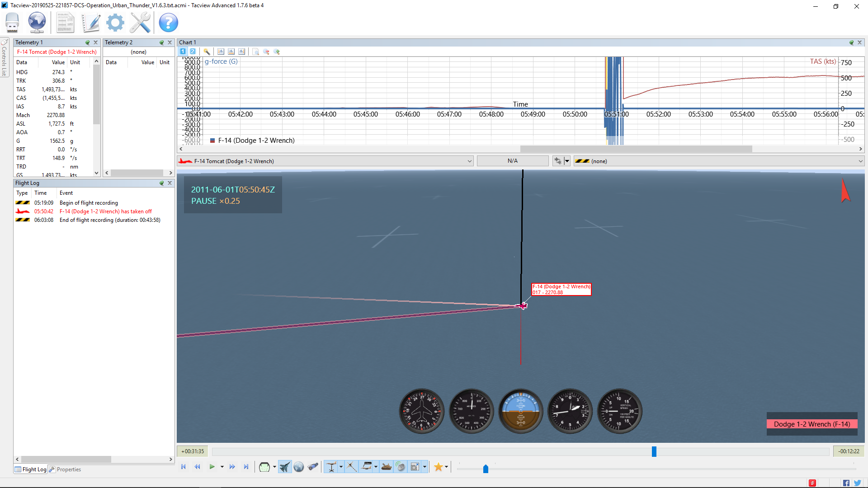Toggle chart series 2 button

[x=193, y=52]
